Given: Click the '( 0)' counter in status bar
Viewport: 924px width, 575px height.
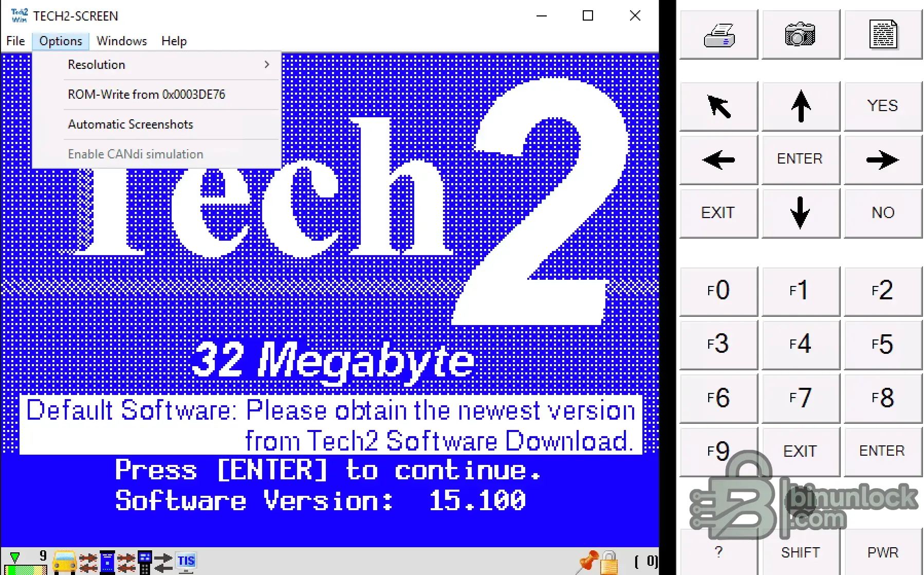Looking at the screenshot, I should 646,561.
